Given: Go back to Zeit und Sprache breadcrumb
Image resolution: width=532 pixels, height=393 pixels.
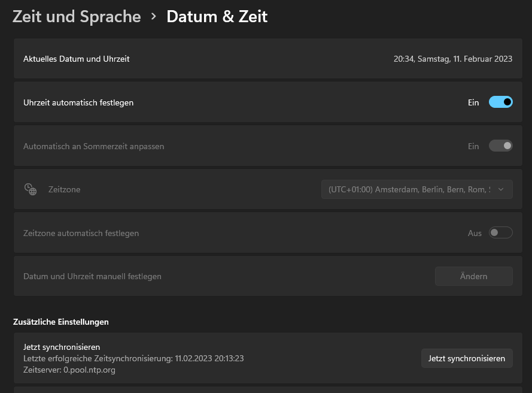Looking at the screenshot, I should point(77,17).
